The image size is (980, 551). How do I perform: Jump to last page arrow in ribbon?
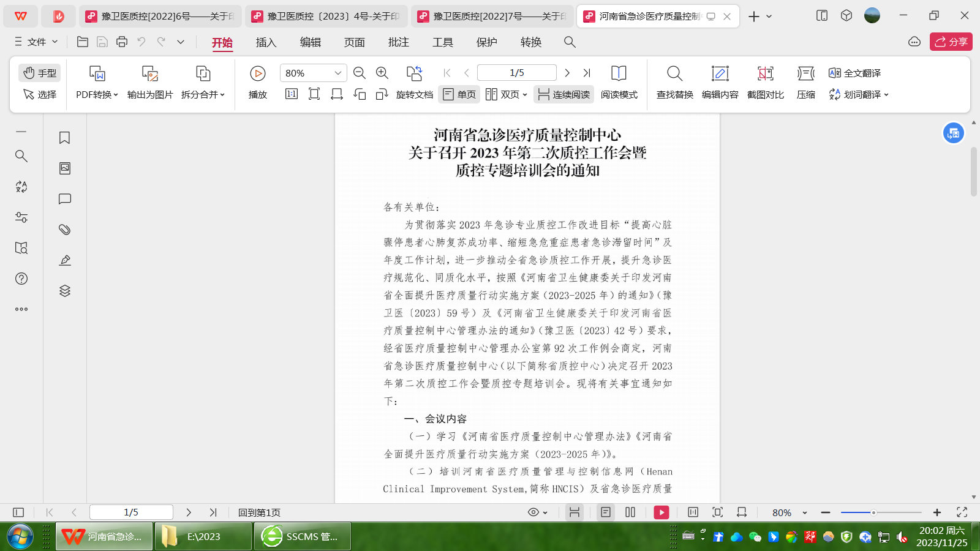(x=587, y=73)
